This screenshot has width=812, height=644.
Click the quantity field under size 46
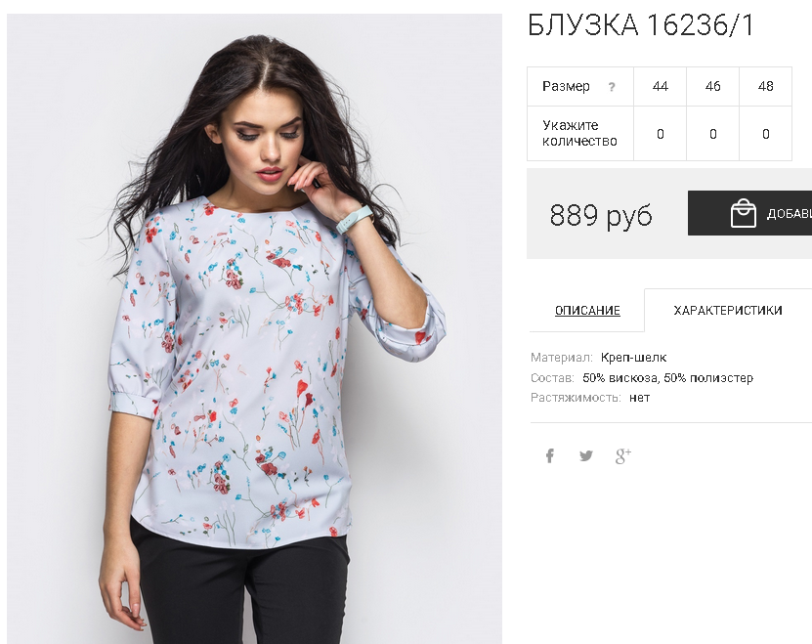(712, 134)
